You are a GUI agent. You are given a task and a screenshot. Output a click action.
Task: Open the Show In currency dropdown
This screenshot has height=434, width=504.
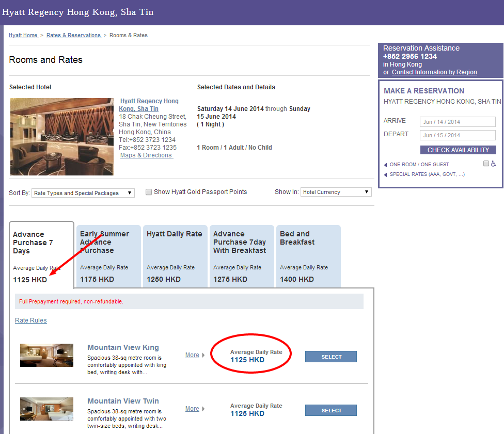[x=336, y=192]
